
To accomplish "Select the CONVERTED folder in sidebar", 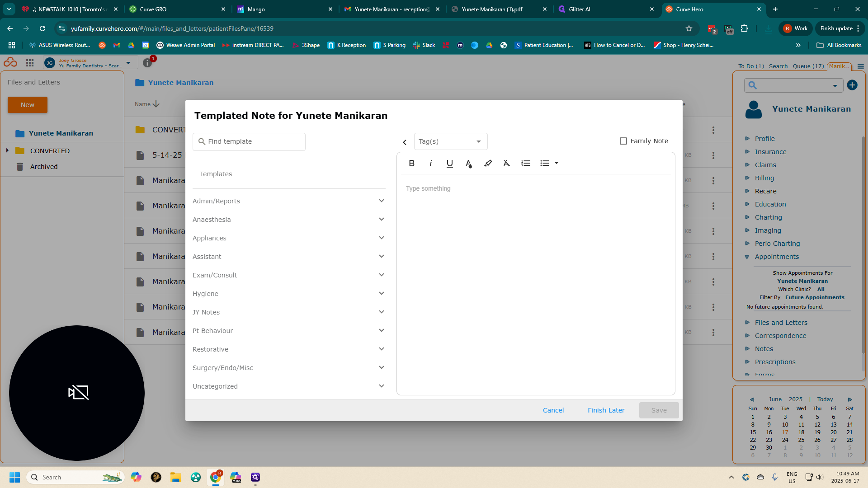I will click(50, 151).
